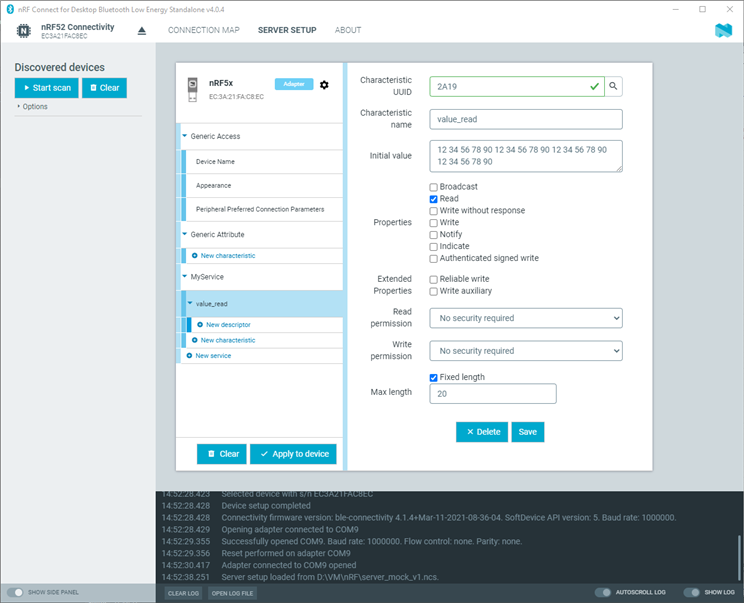
Task: Click the plus icon beside New service
Action: click(189, 355)
